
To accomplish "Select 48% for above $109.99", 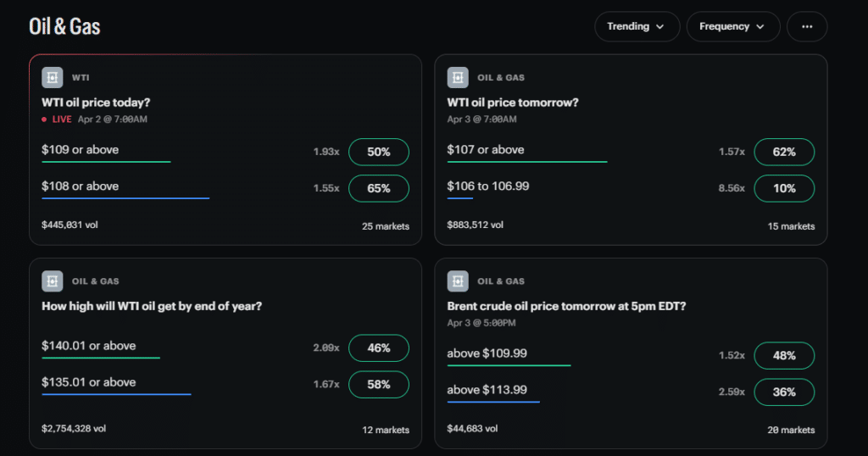I will (x=784, y=355).
